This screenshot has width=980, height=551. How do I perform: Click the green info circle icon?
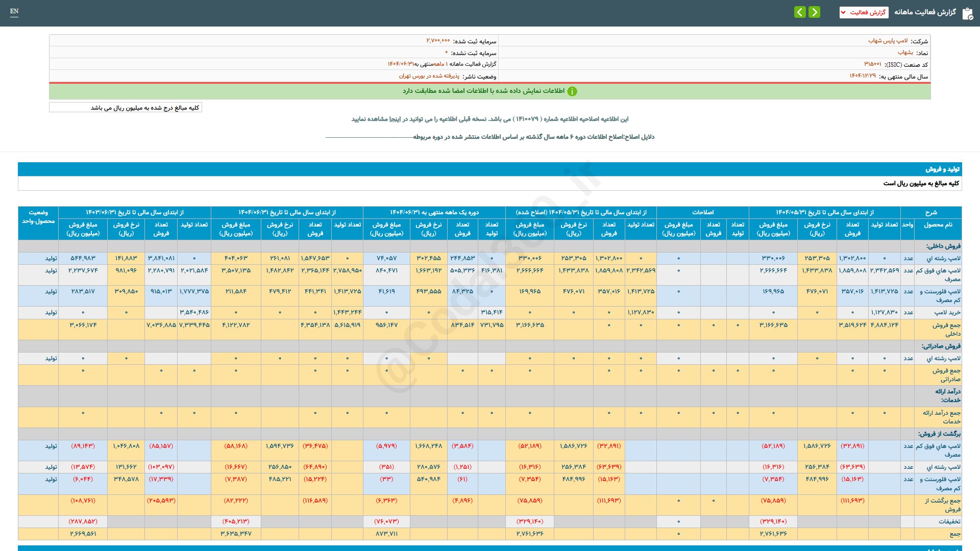(572, 91)
